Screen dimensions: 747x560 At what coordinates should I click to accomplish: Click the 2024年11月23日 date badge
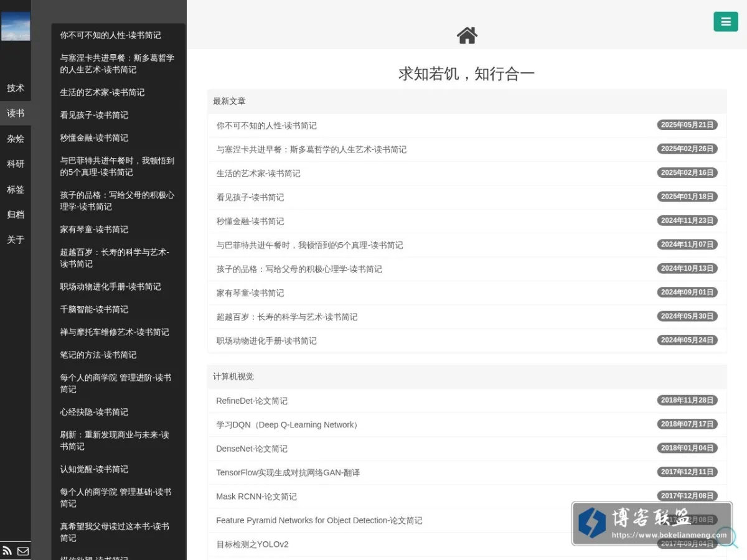[687, 220]
